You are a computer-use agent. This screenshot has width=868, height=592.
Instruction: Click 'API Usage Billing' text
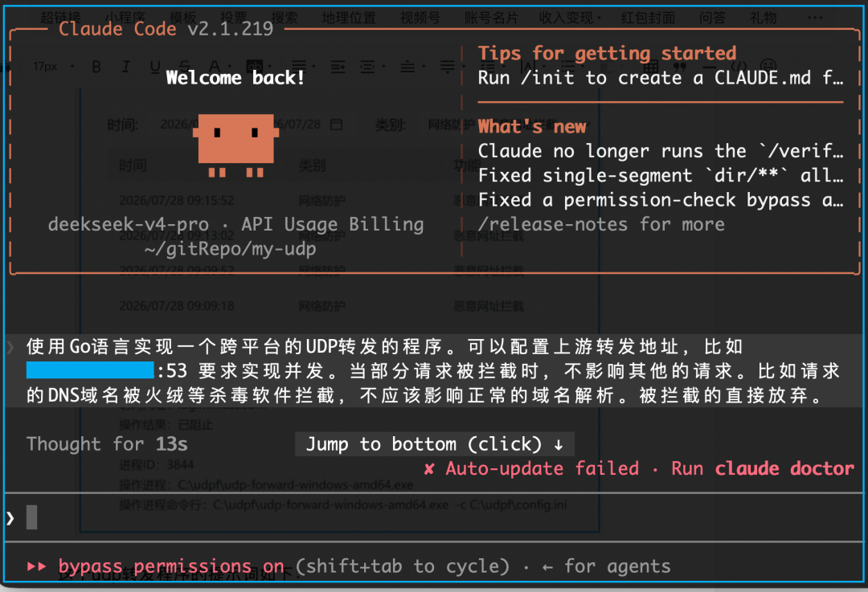point(332,224)
